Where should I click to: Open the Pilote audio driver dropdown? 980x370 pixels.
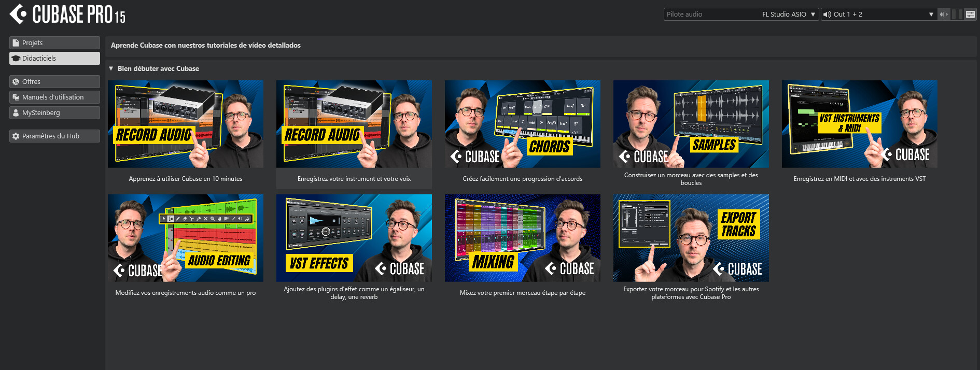741,15
